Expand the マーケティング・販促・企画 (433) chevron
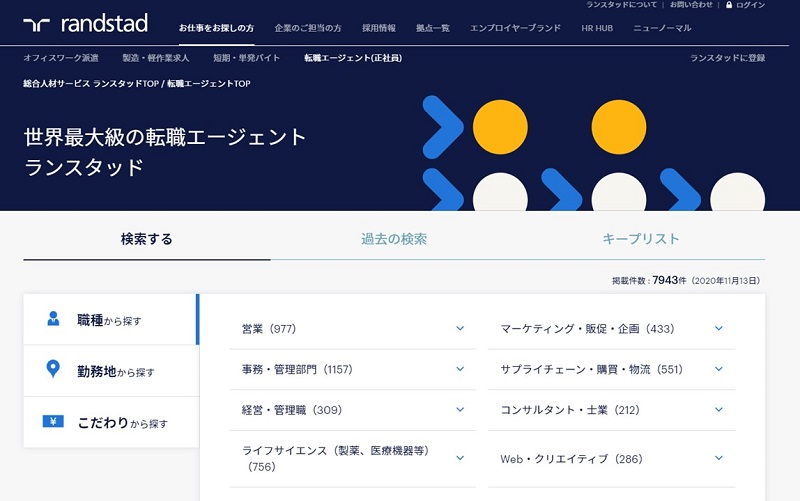The width and height of the screenshot is (800, 501). [x=719, y=329]
